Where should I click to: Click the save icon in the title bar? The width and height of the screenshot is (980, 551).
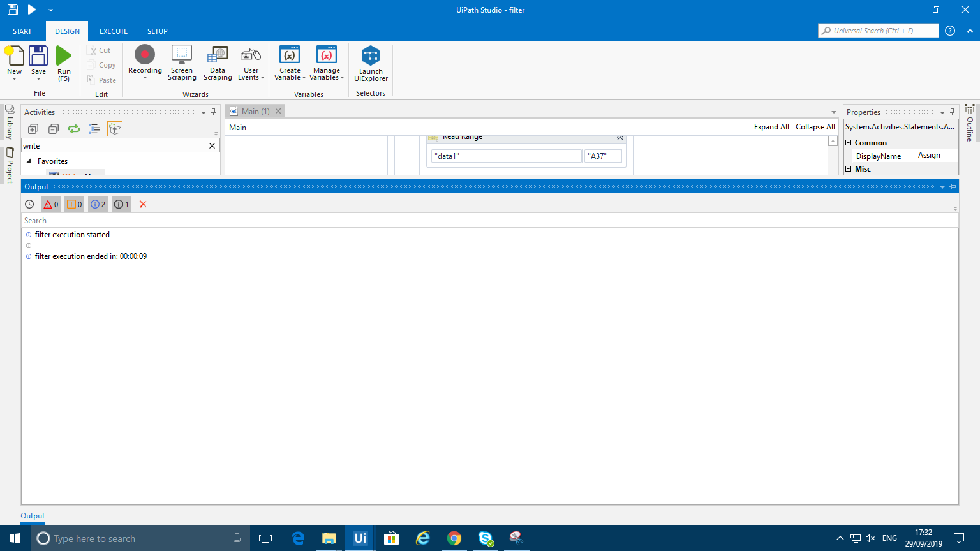point(13,10)
